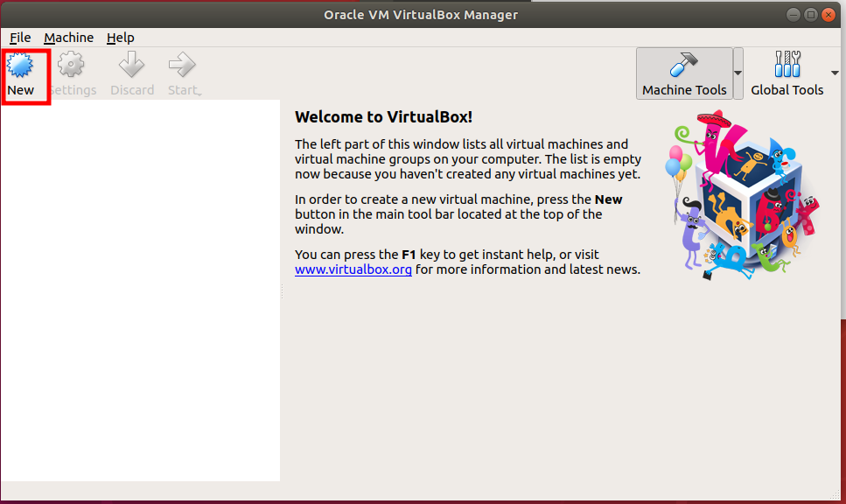Screen dimensions: 846x504
Task: Click the Discard down-arrow toolbar icon
Action: 131,65
